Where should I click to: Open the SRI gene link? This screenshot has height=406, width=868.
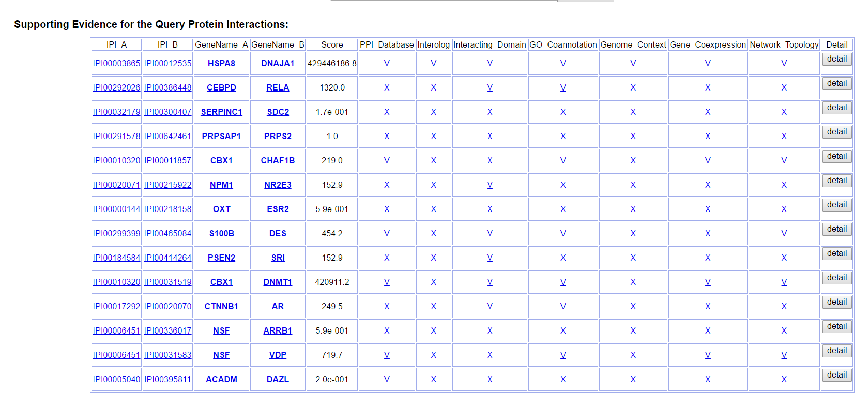click(278, 258)
